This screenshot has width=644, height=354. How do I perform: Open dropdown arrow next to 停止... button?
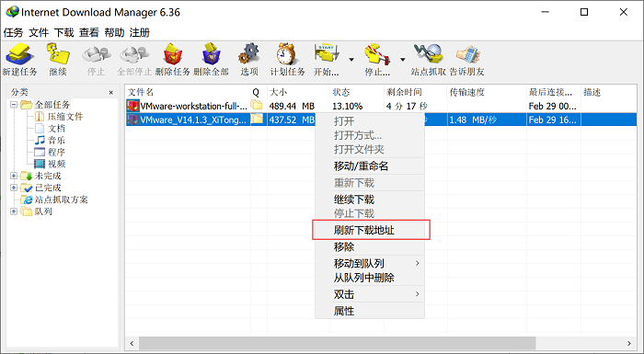[403, 60]
